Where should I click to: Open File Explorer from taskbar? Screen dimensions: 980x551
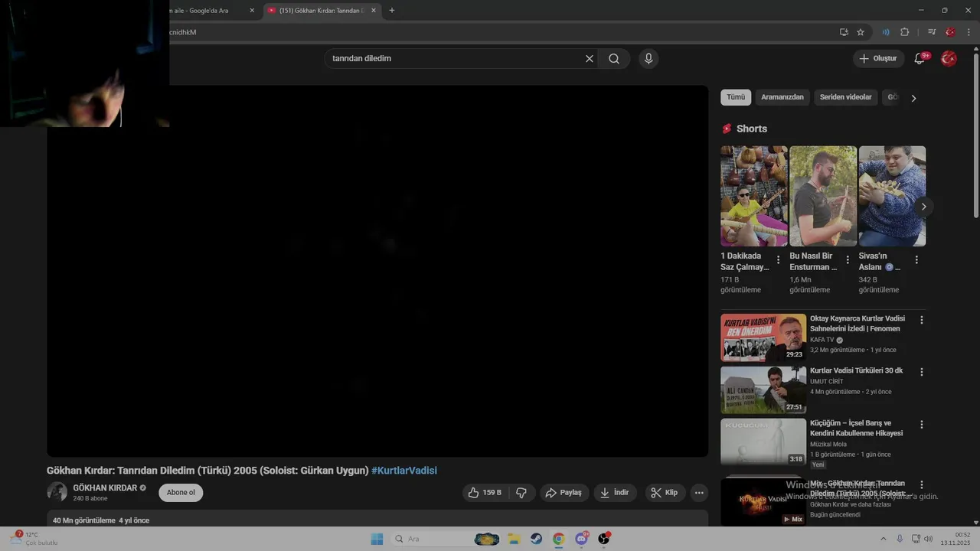pyautogui.click(x=514, y=539)
